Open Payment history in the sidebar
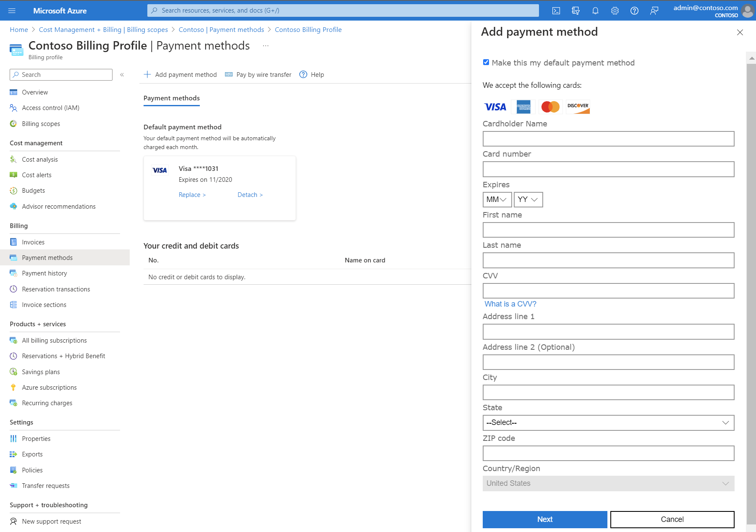Viewport: 756px width, 532px height. (x=44, y=273)
